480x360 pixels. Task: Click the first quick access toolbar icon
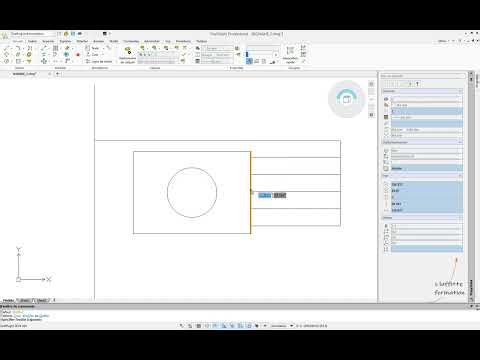pos(59,34)
